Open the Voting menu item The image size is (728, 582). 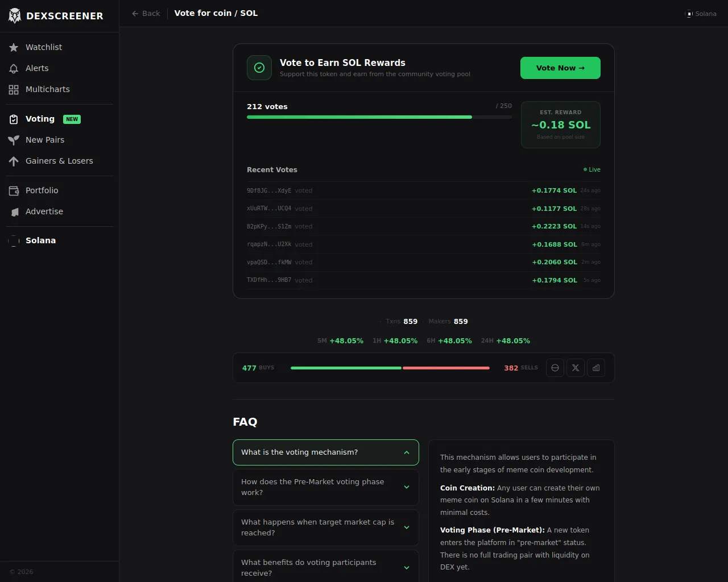click(x=40, y=119)
